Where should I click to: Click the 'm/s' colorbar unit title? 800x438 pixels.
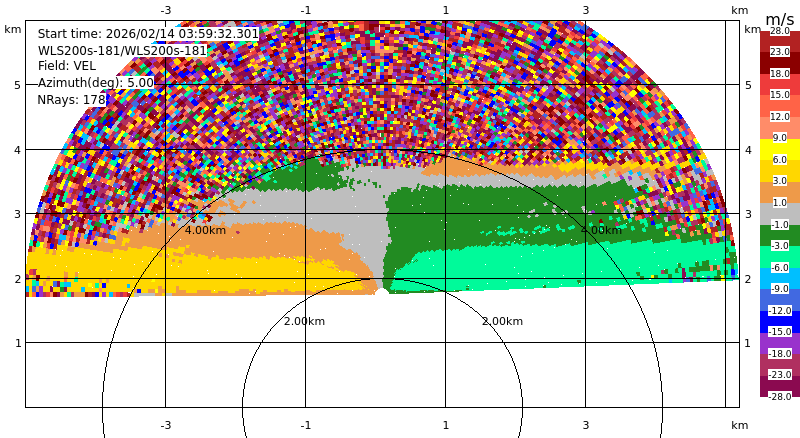click(780, 20)
